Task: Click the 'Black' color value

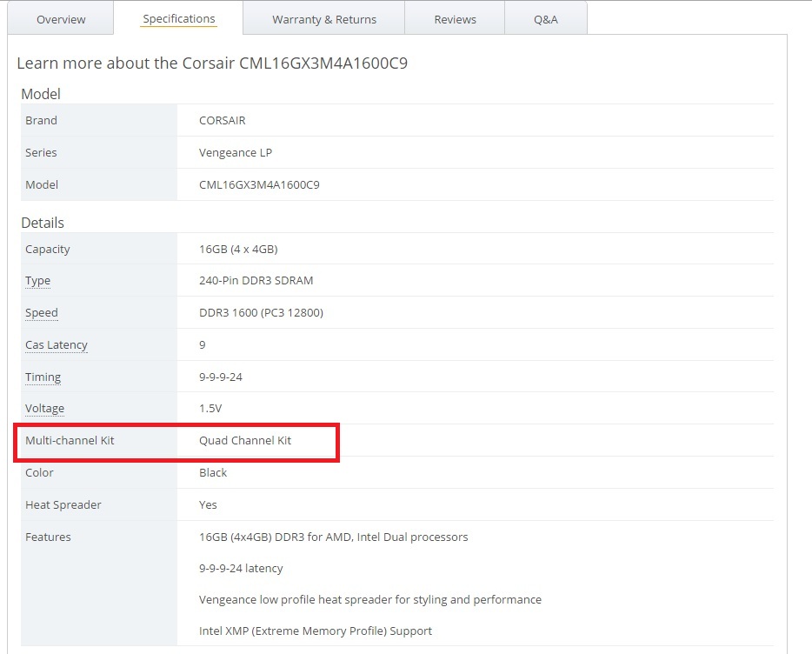Action: [213, 472]
